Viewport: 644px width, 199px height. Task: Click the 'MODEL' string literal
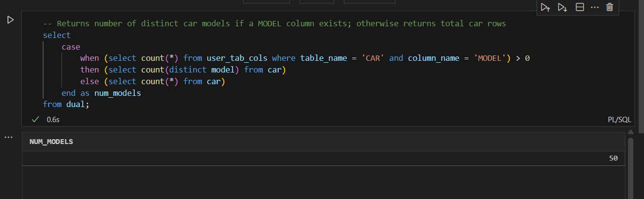point(491,58)
